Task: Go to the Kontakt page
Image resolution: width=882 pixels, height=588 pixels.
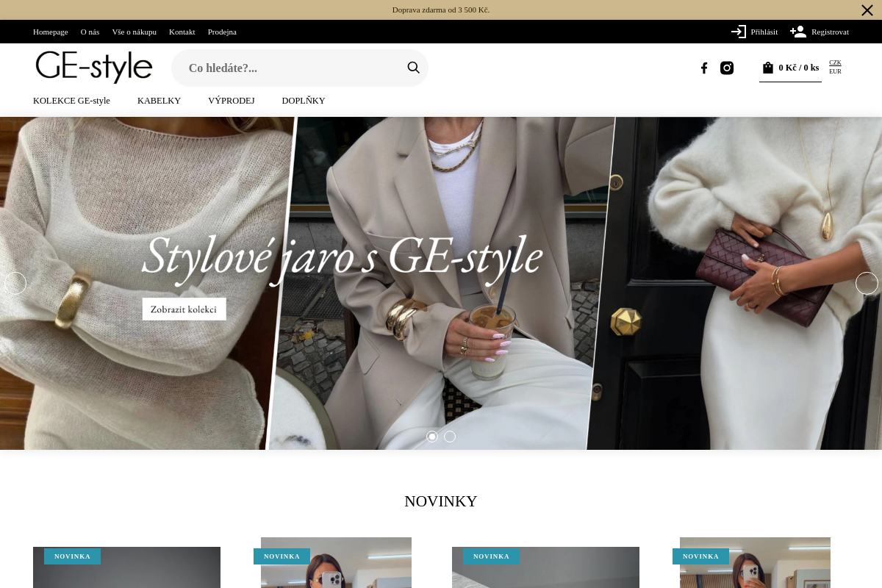Action: click(182, 32)
